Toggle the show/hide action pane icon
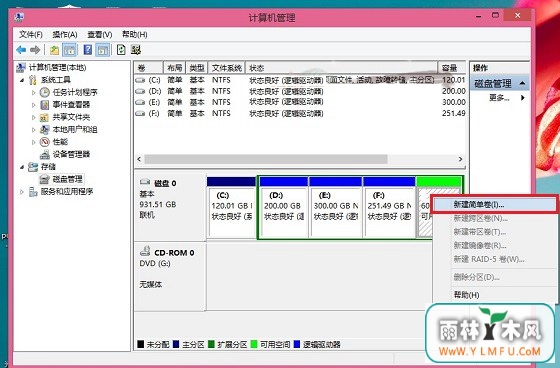560x368 pixels. (102, 50)
